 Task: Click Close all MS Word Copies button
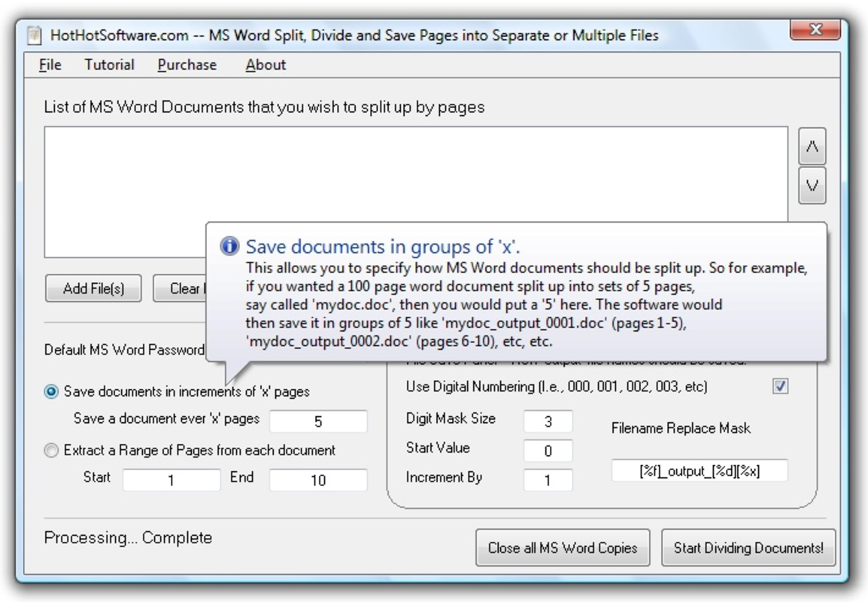click(563, 548)
